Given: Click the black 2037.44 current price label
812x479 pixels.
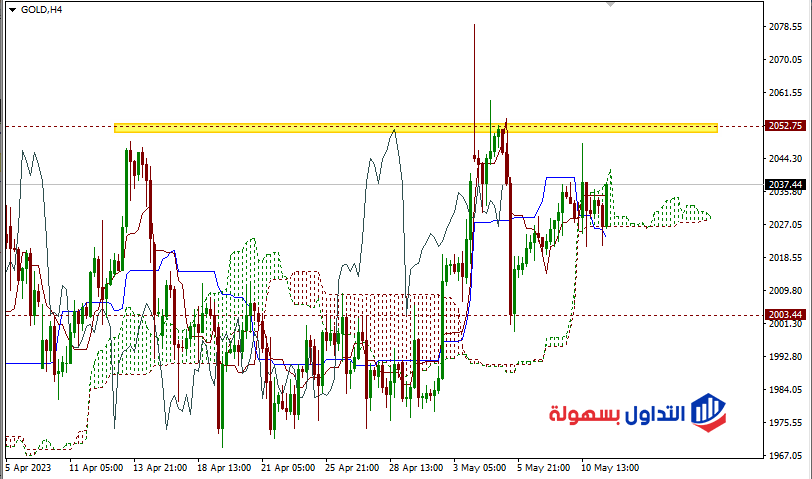Looking at the screenshot, I should pos(786,184).
